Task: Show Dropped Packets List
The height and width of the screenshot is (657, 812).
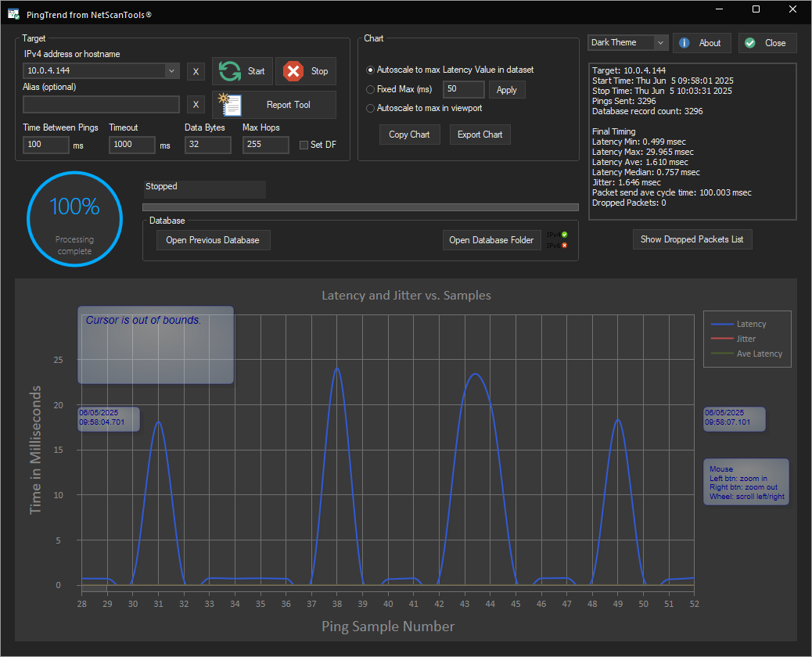Action: pyautogui.click(x=692, y=239)
